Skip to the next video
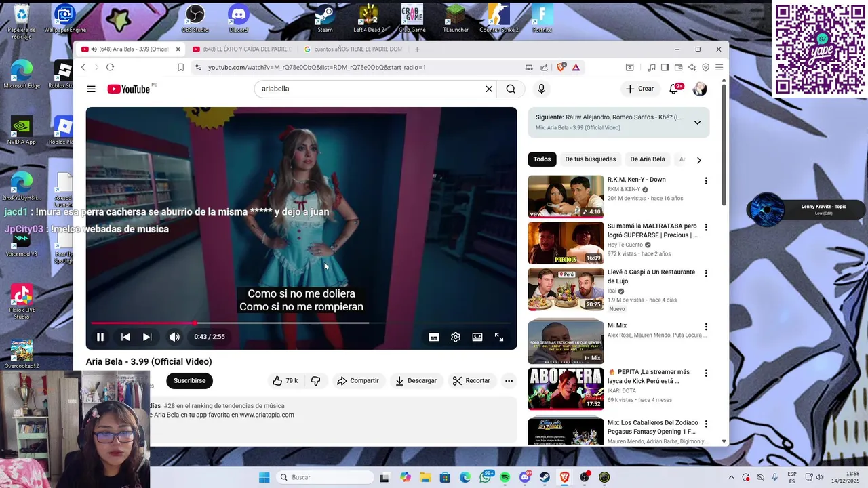868x488 pixels. pos(147,337)
